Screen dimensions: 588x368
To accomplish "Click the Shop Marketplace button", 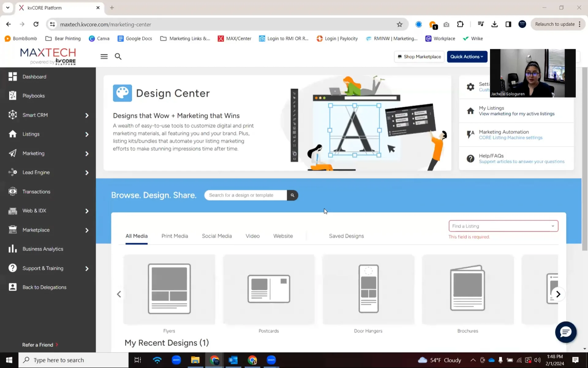I will [419, 57].
